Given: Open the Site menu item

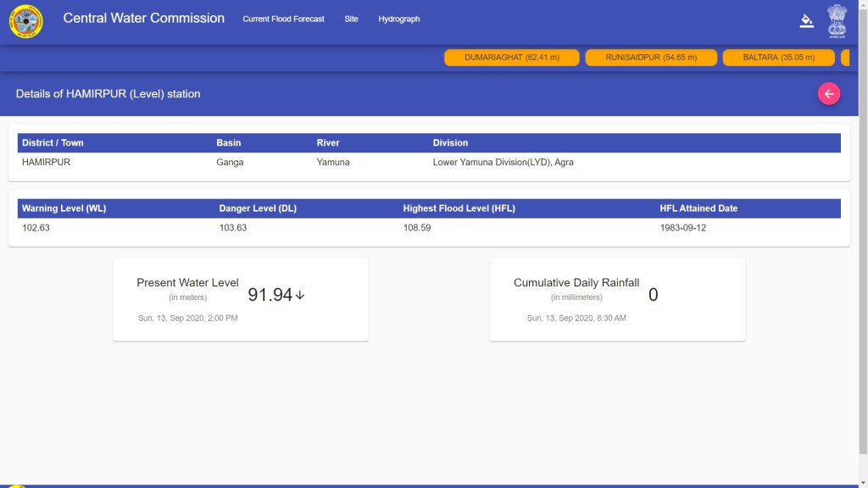Looking at the screenshot, I should (351, 19).
